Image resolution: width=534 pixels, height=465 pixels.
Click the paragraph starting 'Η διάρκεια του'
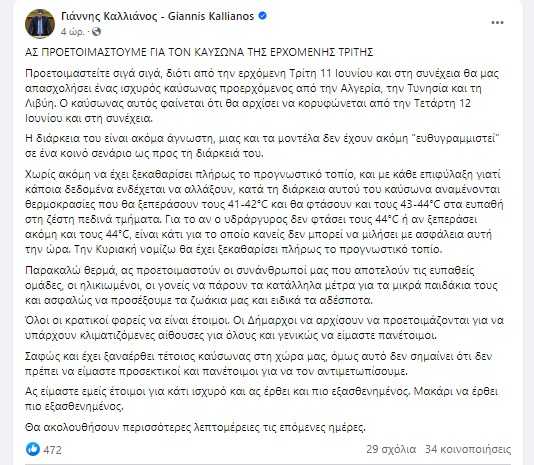pyautogui.click(x=262, y=146)
